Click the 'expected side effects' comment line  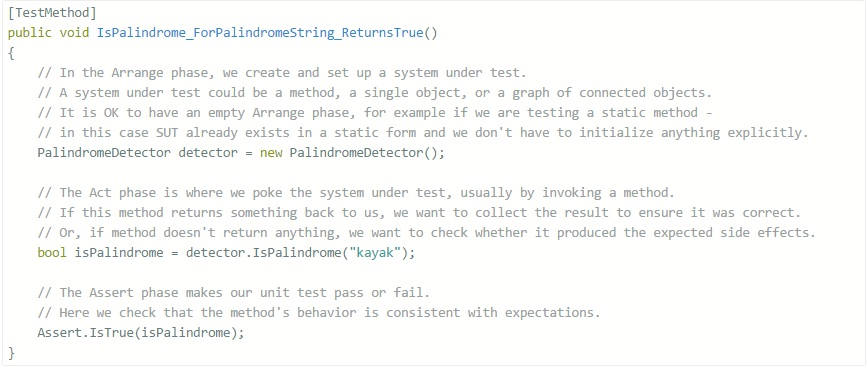coord(426,232)
